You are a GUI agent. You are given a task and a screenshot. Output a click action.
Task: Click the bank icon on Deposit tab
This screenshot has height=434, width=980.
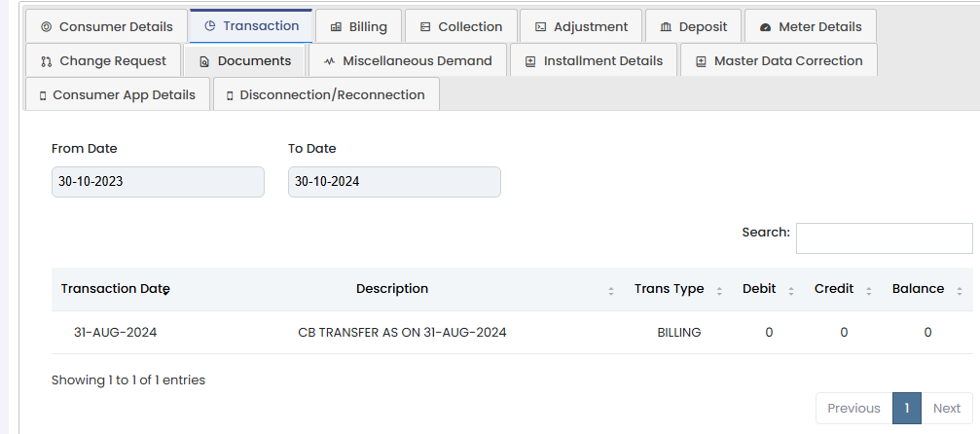point(666,27)
